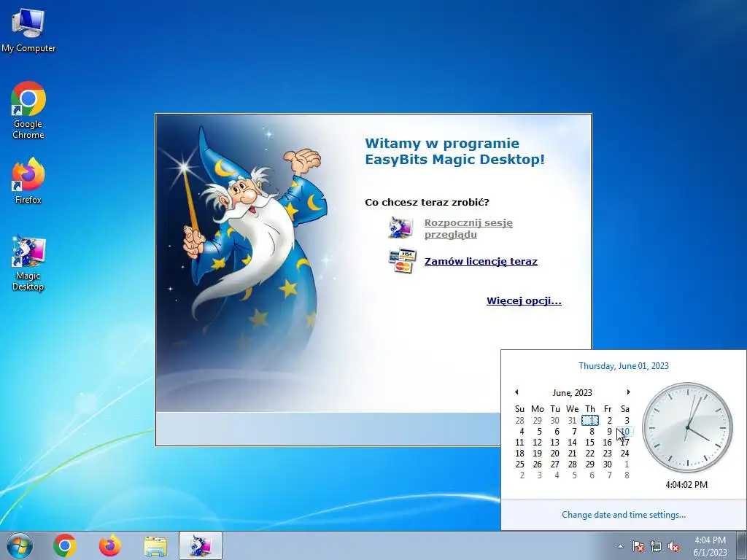Select May 28 in the calendar

tap(519, 421)
